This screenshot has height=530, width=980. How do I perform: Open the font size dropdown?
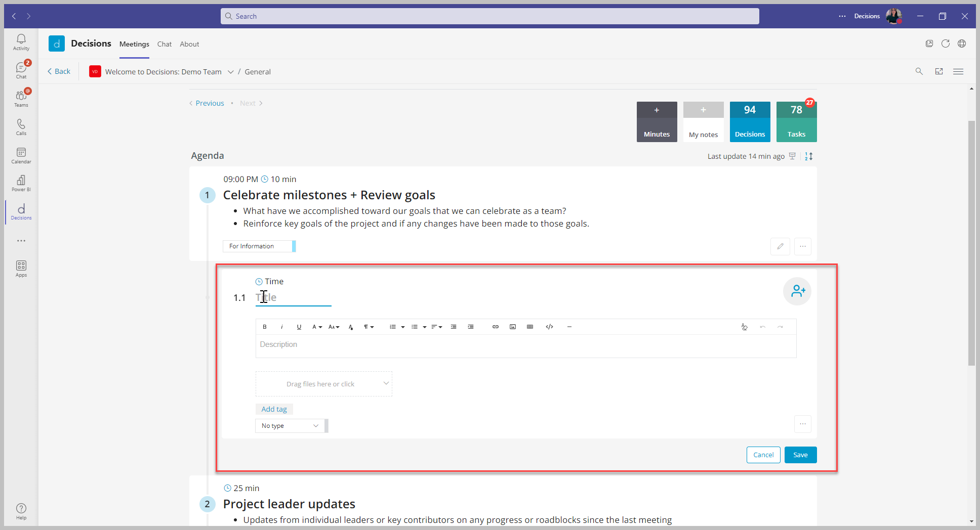click(334, 327)
